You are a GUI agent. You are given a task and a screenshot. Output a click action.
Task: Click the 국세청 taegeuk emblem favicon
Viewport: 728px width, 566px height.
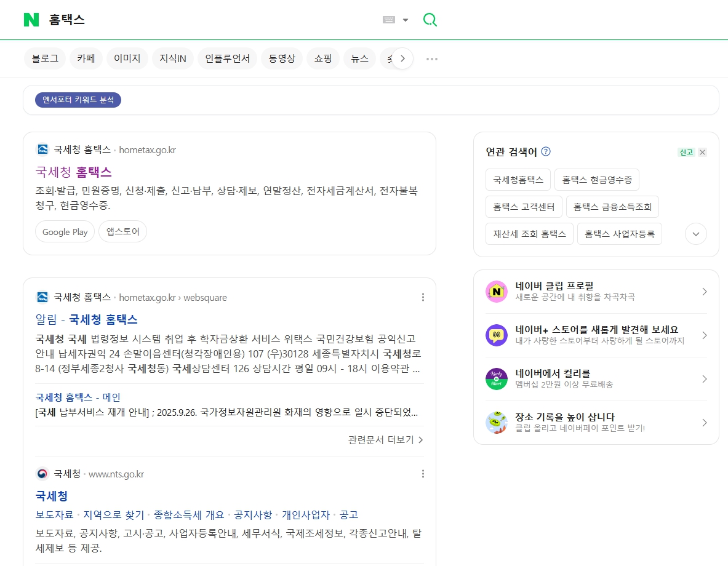[42, 474]
